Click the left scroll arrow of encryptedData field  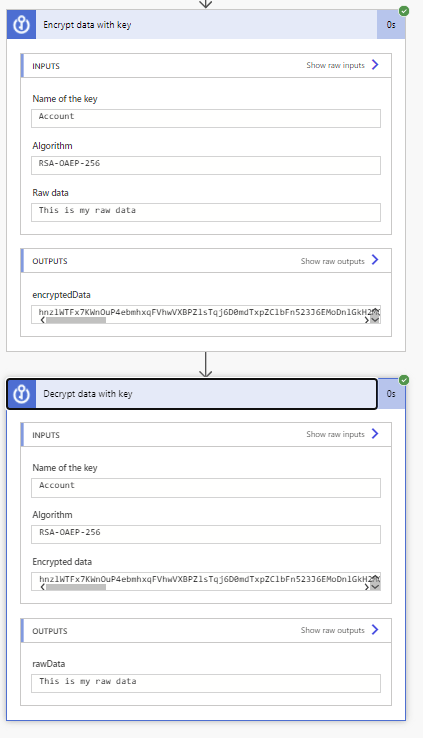42,320
